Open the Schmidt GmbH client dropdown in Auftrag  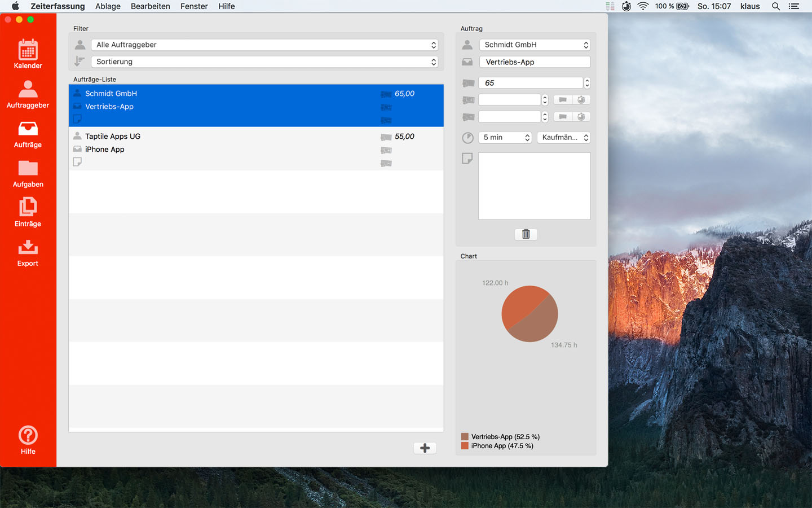535,45
